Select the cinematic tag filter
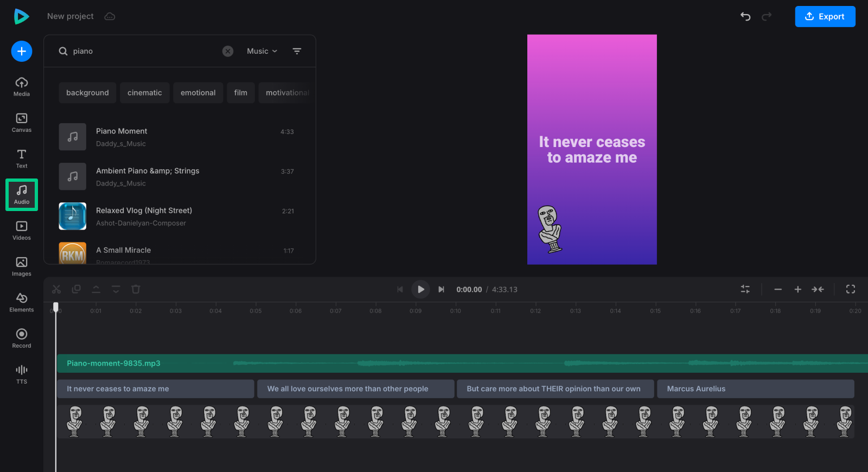Viewport: 868px width, 472px height. tap(144, 93)
